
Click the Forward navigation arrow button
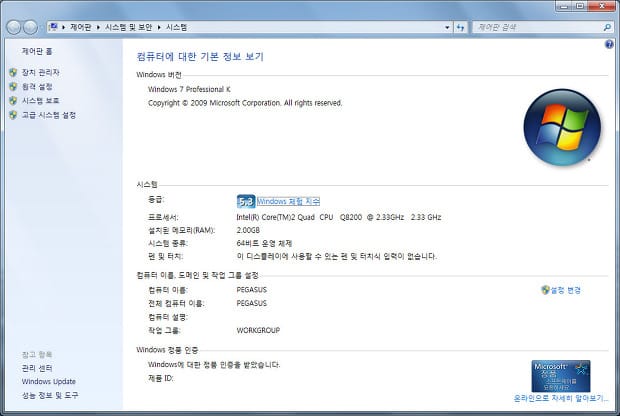point(30,27)
